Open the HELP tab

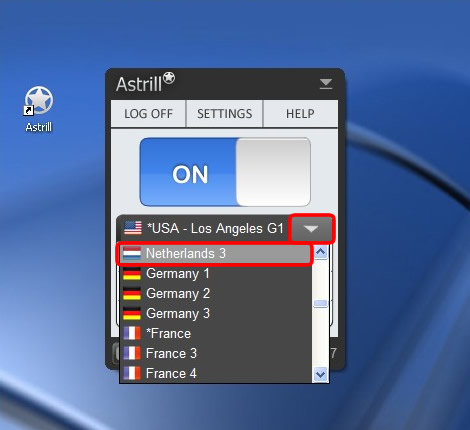point(300,114)
